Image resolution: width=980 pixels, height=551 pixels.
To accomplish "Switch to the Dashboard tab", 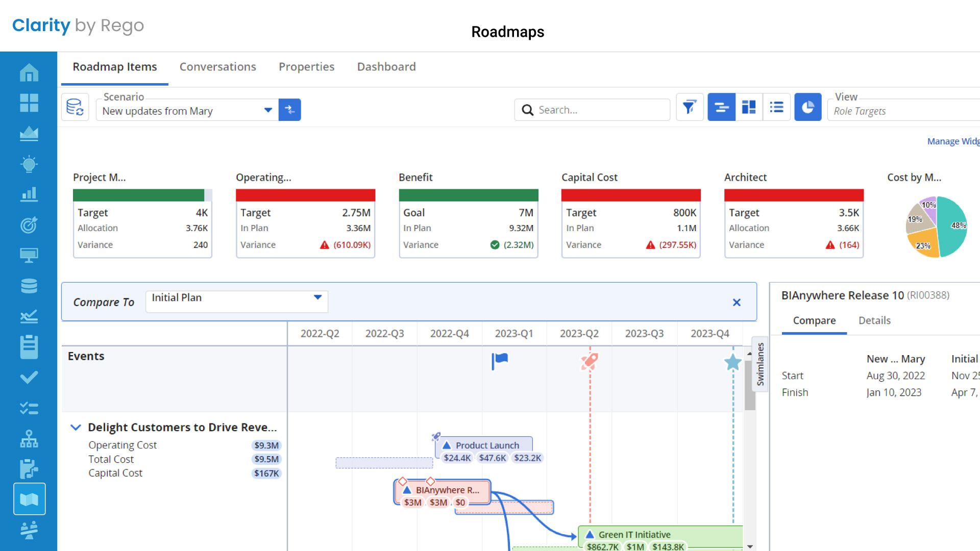I will click(x=386, y=67).
